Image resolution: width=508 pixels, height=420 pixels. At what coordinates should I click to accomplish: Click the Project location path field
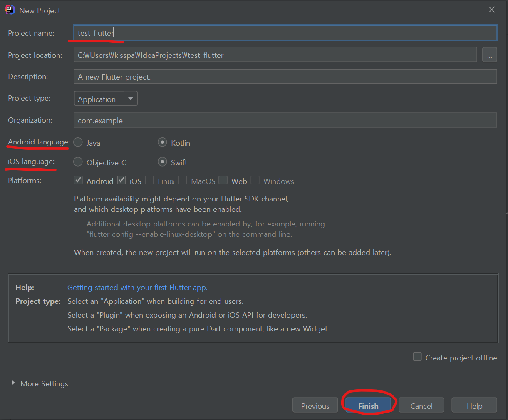[275, 55]
